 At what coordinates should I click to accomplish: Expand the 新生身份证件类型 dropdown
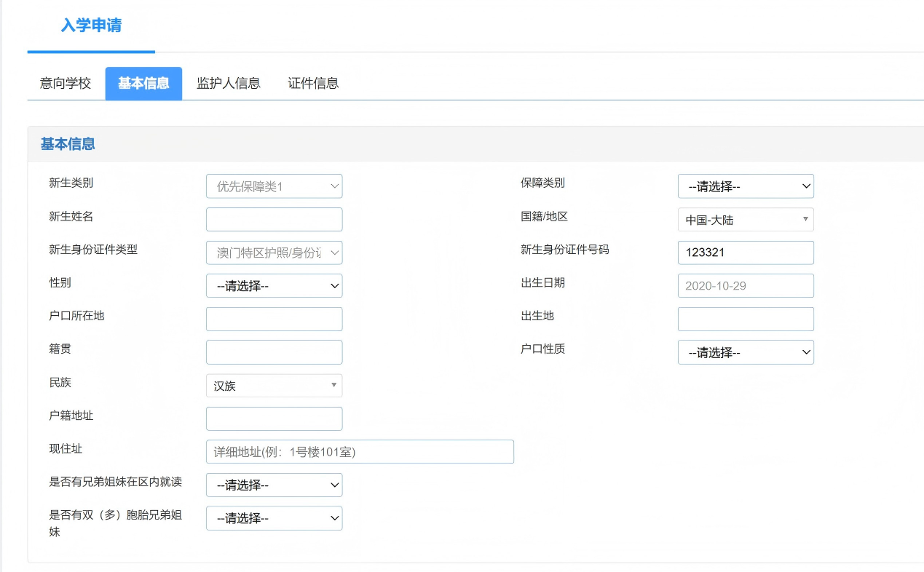tap(274, 253)
